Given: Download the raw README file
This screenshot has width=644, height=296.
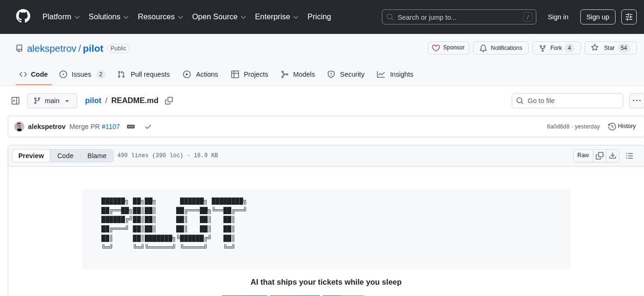Looking at the screenshot, I should [x=612, y=156].
